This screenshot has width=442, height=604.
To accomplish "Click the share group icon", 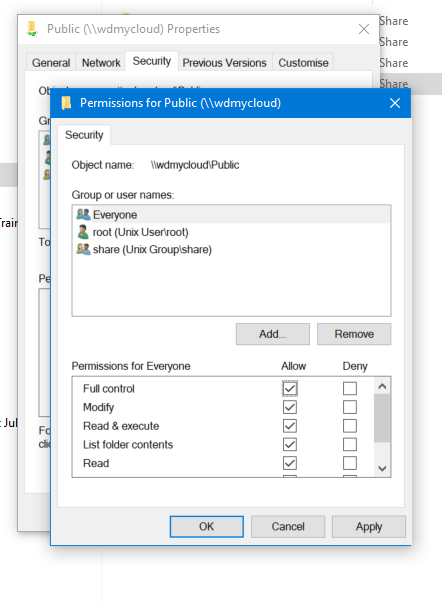I will pos(83,249).
